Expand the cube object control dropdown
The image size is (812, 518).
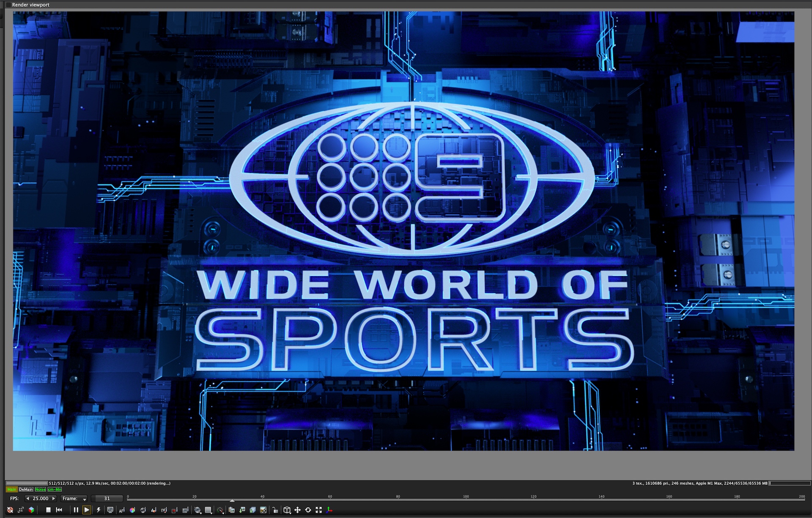tap(287, 510)
